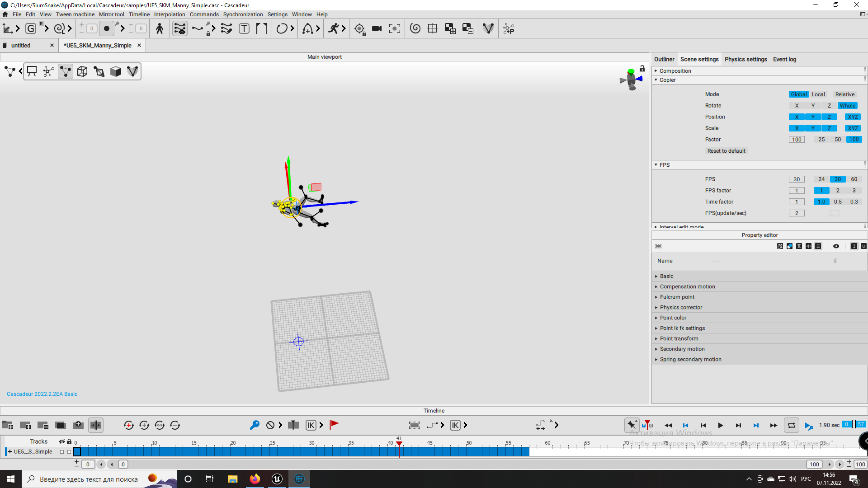Open the Interpolation menu
The image size is (868, 488).
[170, 14]
